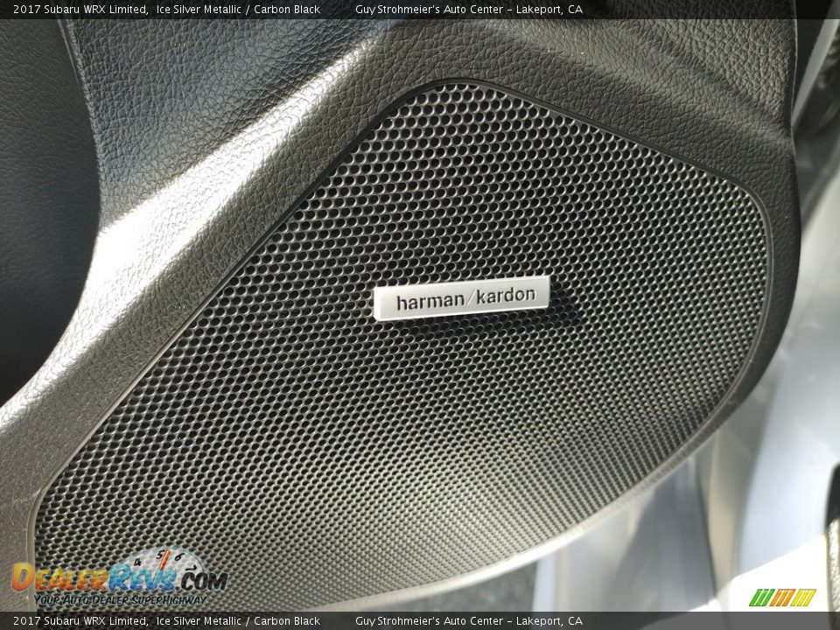The width and height of the screenshot is (840, 630).
Task: Click the '2017 Subaru WRX Limited' text in top caption
Action: point(80,9)
